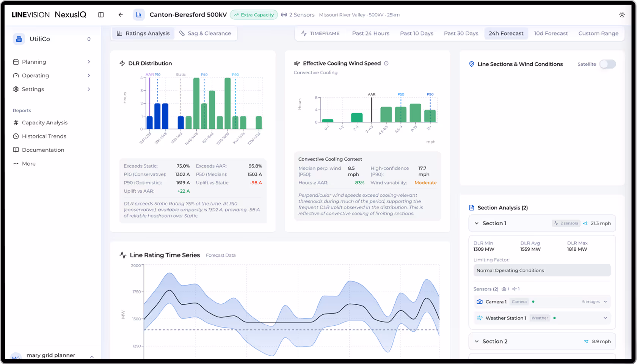Viewport: 637px width, 364px height.
Task: Click Section 1 wind direction arrow icon
Action: (585, 223)
